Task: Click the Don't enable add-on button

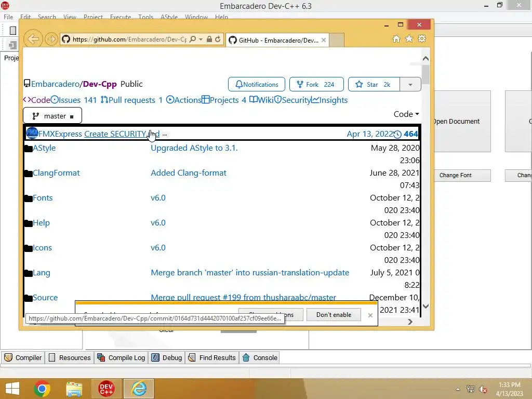Action: pos(334,315)
